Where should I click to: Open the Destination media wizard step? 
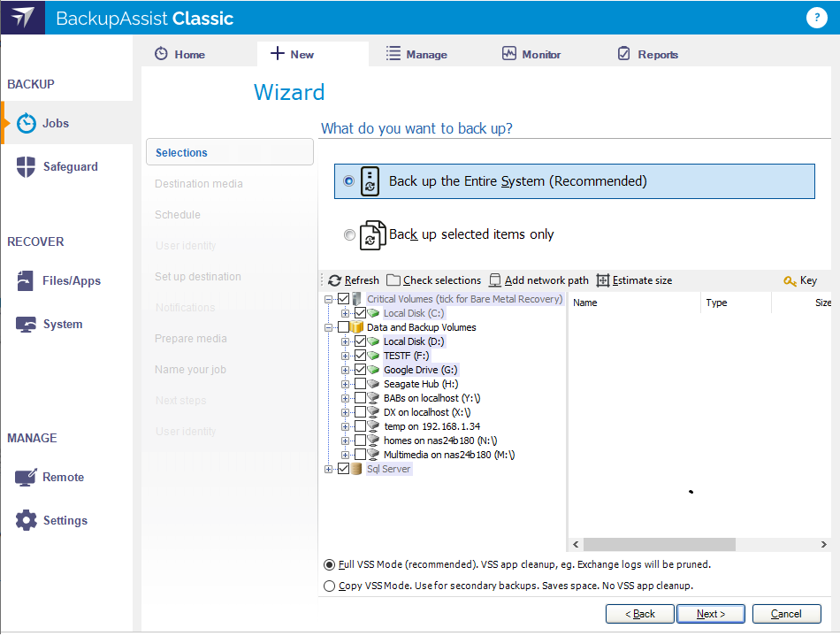198,184
